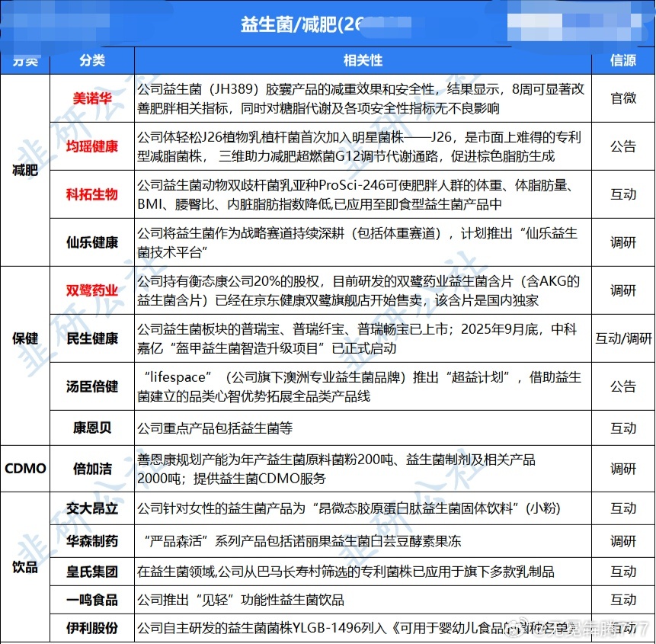Select the 巴马长寿村 description text
Image resolution: width=656 pixels, height=644 pixels.
pos(346,572)
